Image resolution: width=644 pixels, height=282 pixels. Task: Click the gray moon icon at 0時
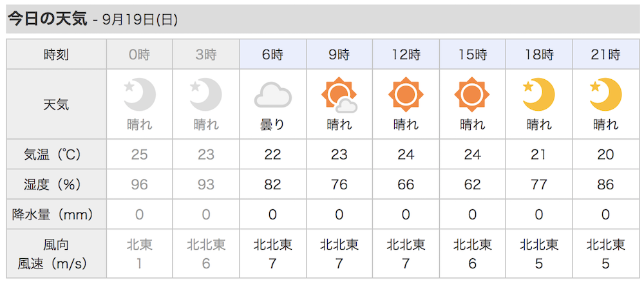pyautogui.click(x=140, y=95)
